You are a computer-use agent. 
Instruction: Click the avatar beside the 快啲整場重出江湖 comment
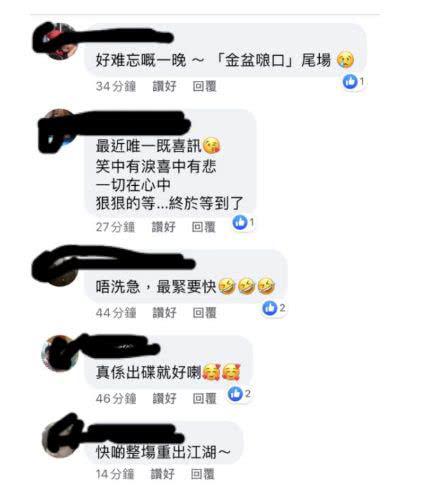coord(59,439)
